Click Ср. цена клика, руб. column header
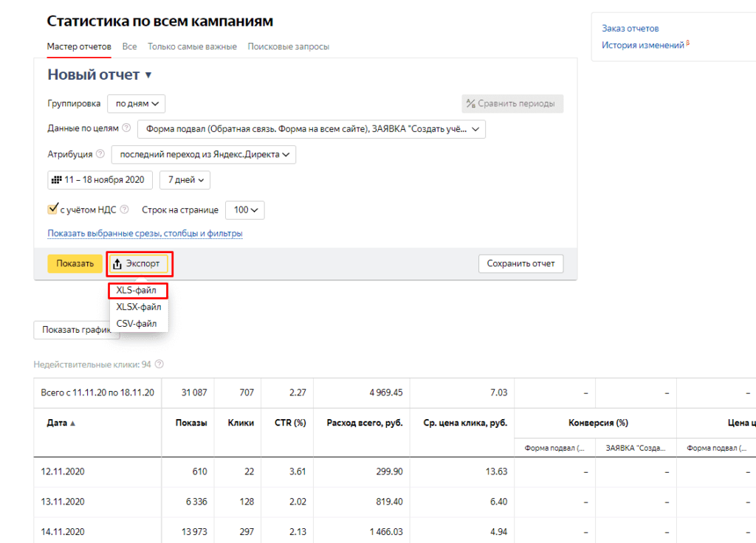This screenshot has width=756, height=543. click(465, 423)
